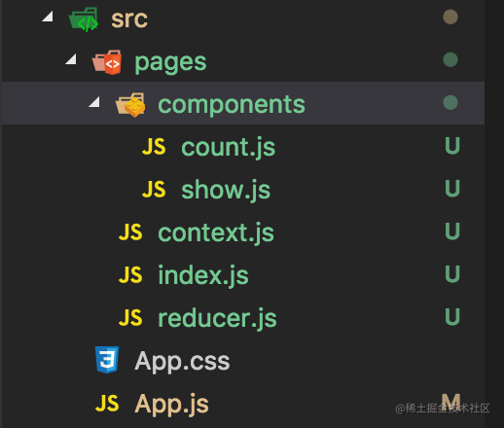The width and height of the screenshot is (504, 428).
Task: Collapse the components folder arrow
Action: [x=94, y=101]
